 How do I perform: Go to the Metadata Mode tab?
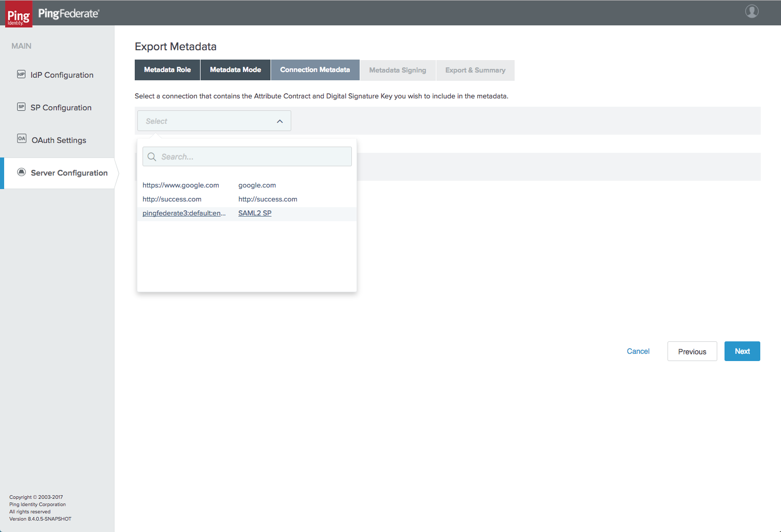pos(235,70)
